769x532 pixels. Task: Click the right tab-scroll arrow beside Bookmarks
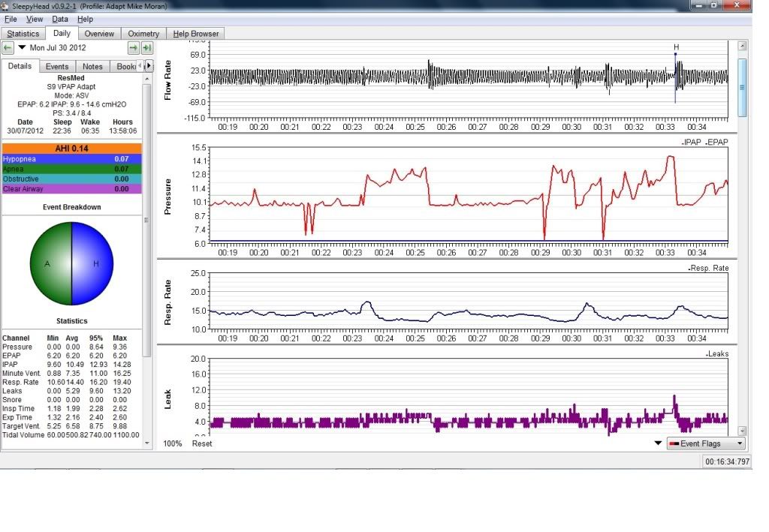[x=149, y=65]
